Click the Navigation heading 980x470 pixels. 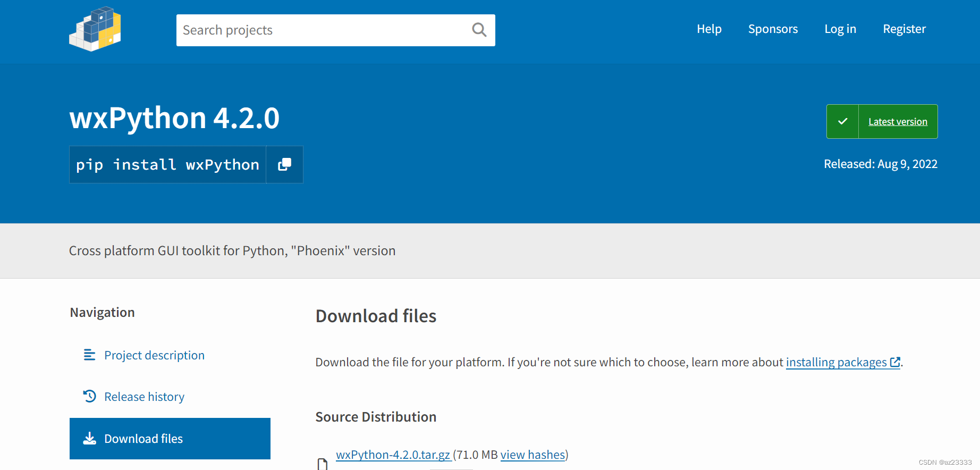pos(103,313)
